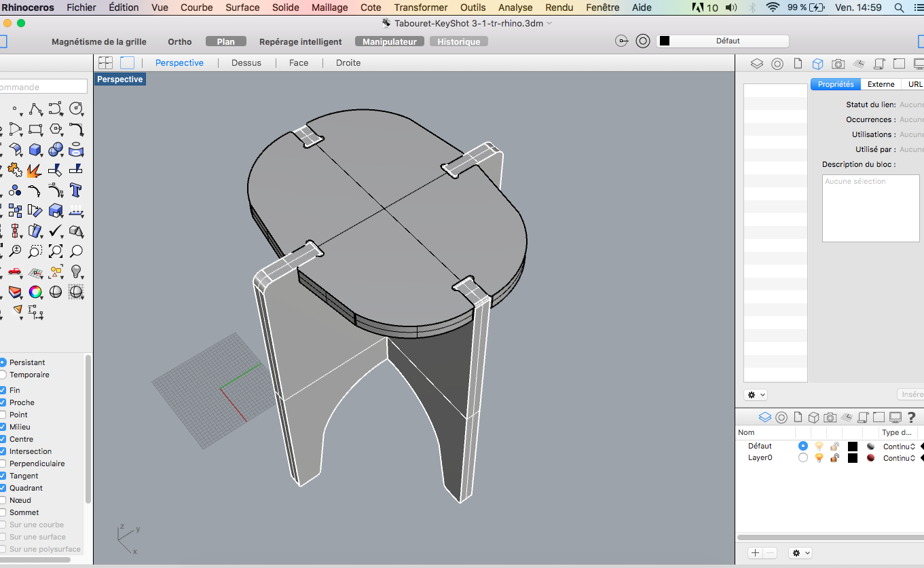Viewport: 924px width, 568px height.
Task: Click the Zoom Extents icon
Action: click(x=56, y=252)
